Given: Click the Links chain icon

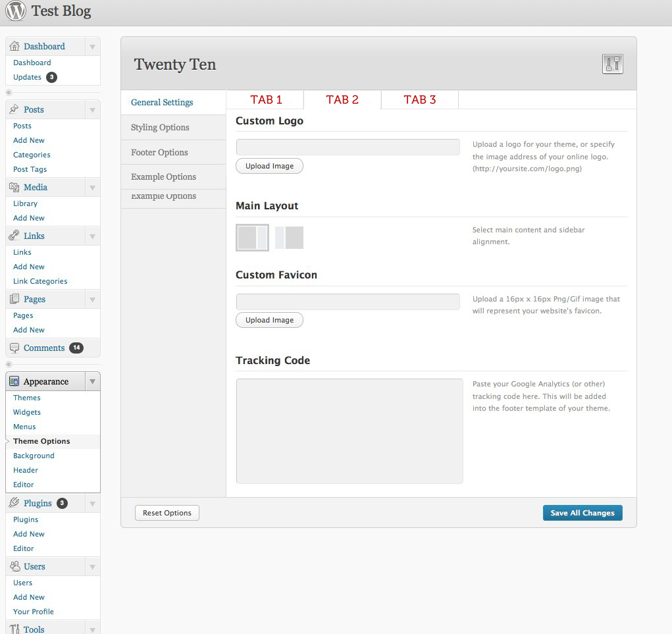Looking at the screenshot, I should (x=14, y=235).
